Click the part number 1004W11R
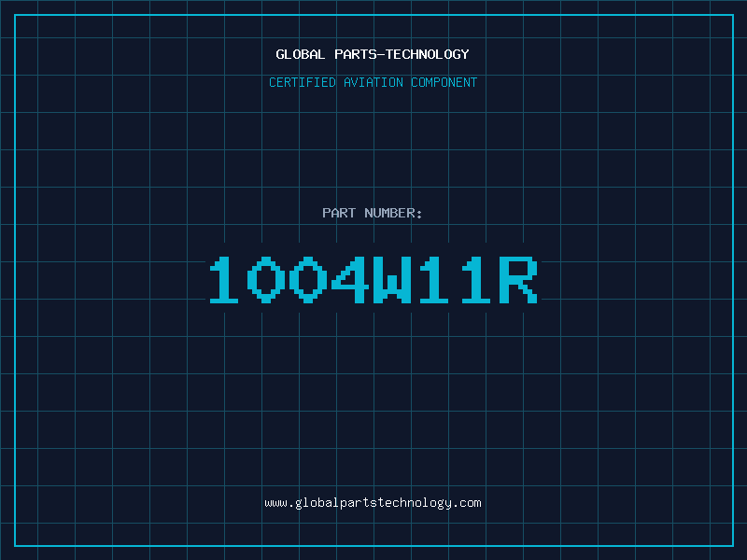The width and height of the screenshot is (747, 560). point(373,279)
